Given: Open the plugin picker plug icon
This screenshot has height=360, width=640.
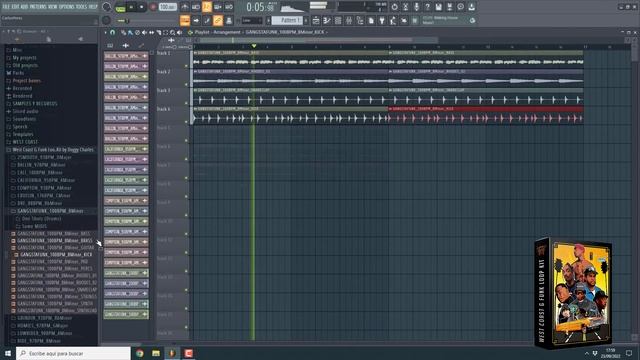Looking at the screenshot, I should [382, 20].
